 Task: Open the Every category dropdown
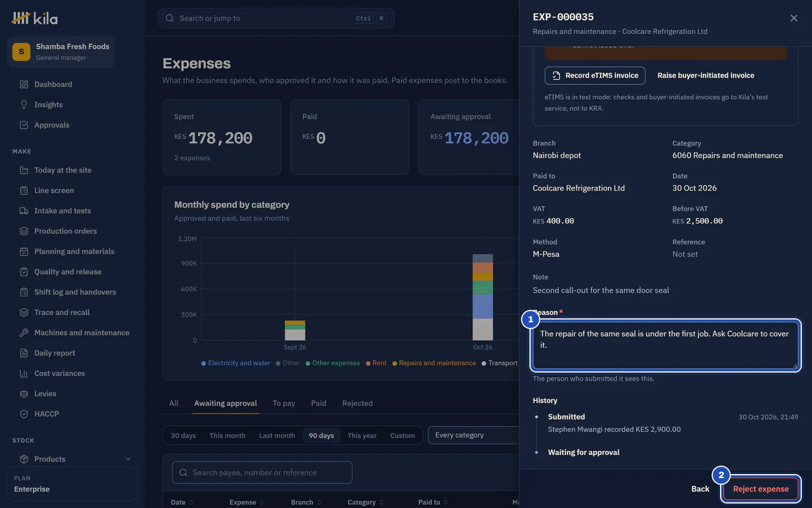[x=473, y=435]
